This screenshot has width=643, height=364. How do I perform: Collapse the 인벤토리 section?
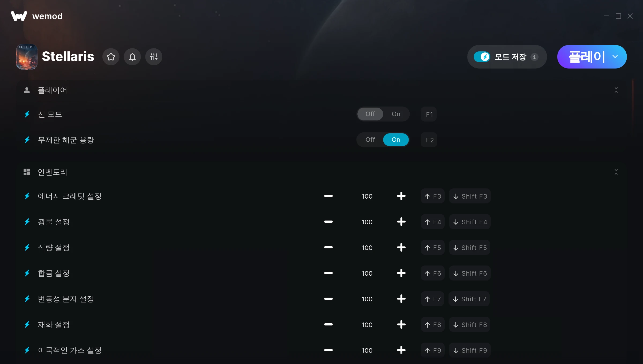point(616,172)
